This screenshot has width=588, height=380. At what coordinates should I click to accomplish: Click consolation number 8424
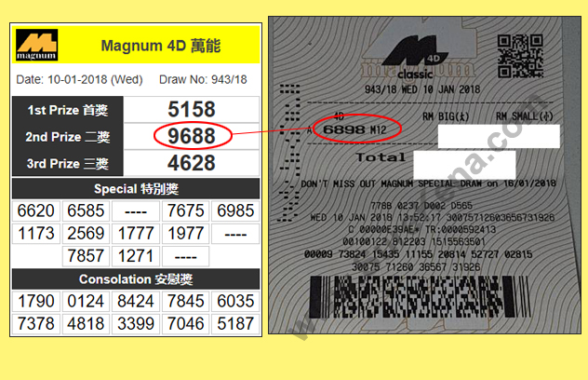point(136,301)
